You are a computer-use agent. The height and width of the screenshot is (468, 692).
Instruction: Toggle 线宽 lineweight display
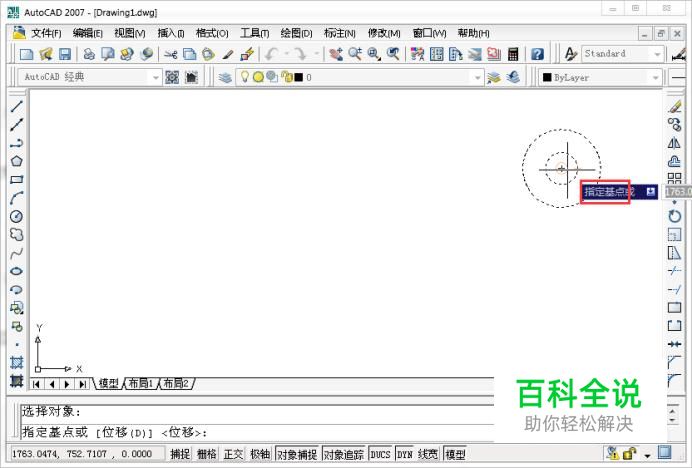428,454
